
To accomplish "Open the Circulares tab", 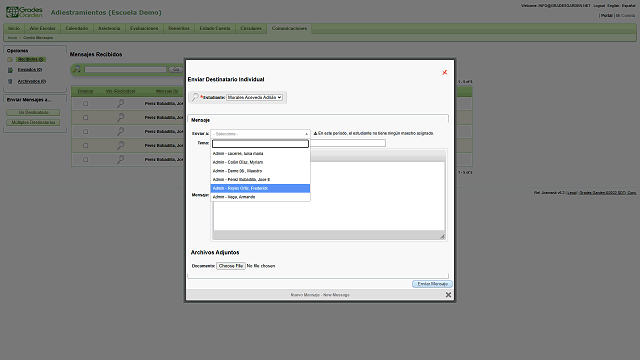I will tap(251, 29).
